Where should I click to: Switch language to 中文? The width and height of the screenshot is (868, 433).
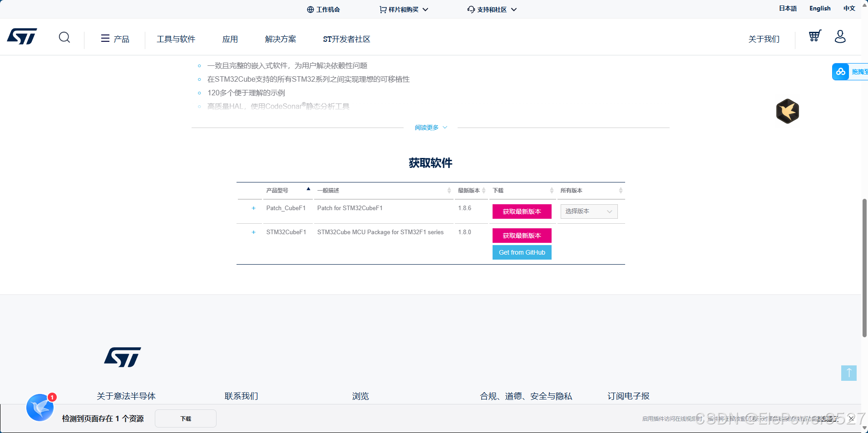tap(849, 9)
